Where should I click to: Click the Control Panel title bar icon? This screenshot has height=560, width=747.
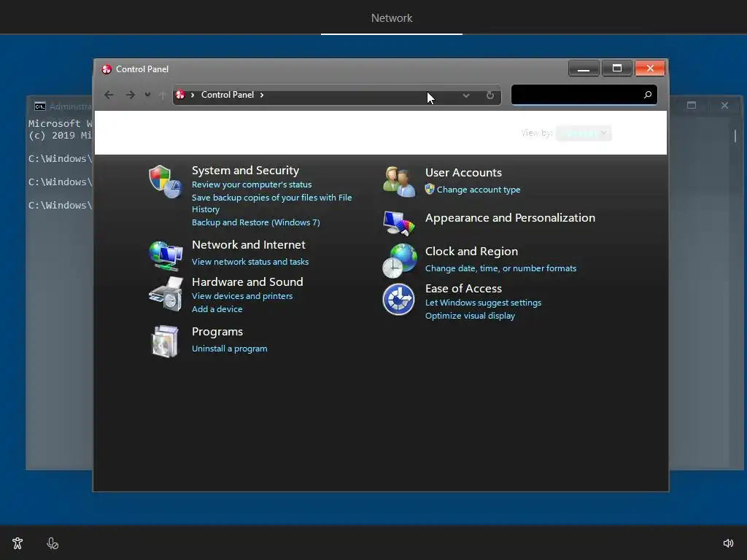tap(107, 69)
